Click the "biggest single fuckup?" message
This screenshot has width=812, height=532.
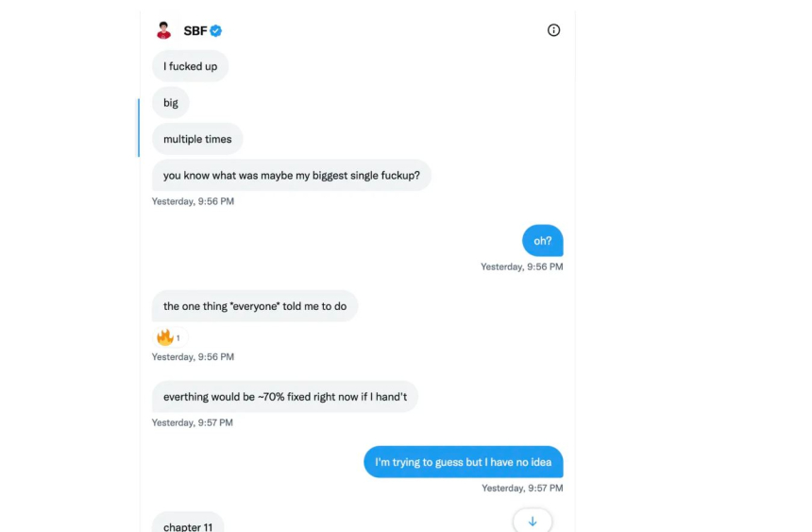[291, 176]
